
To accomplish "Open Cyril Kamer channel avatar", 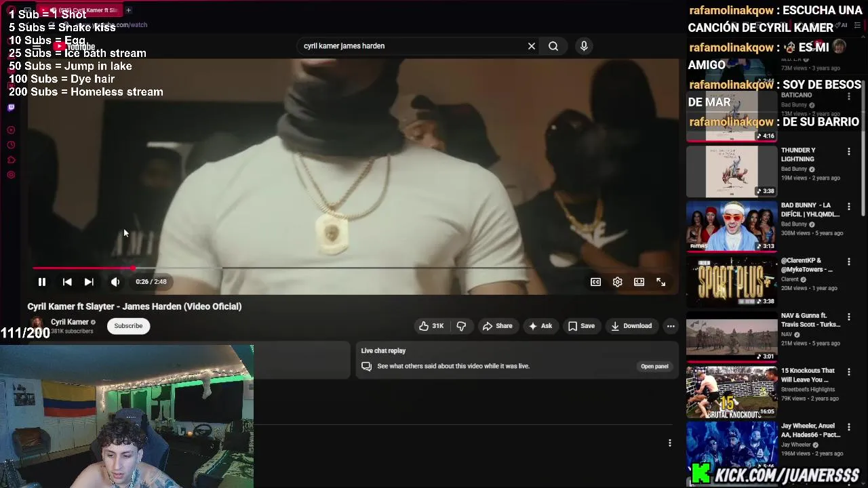I will (x=37, y=323).
